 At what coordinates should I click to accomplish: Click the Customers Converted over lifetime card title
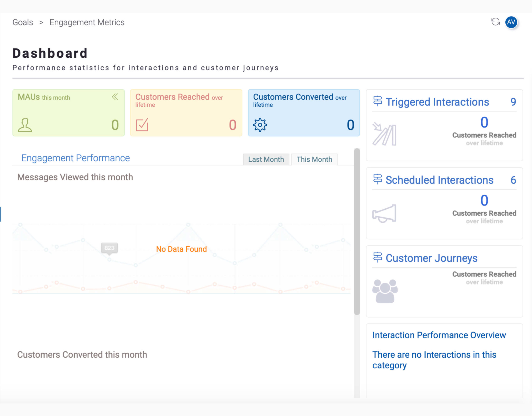(x=300, y=100)
